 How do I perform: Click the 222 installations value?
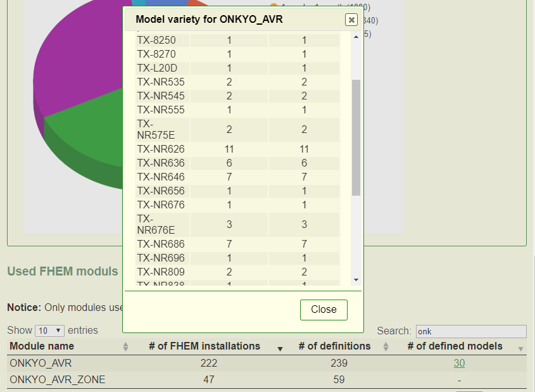[x=209, y=363]
